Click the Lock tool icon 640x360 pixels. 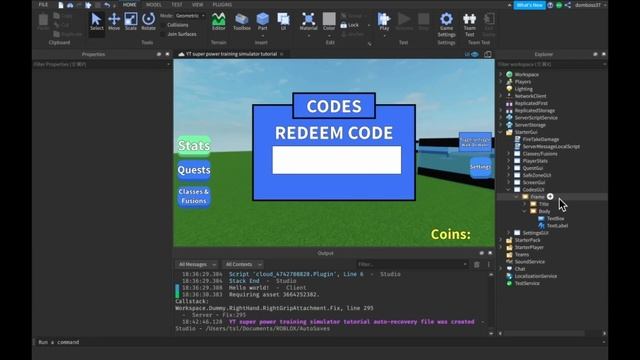point(344,25)
